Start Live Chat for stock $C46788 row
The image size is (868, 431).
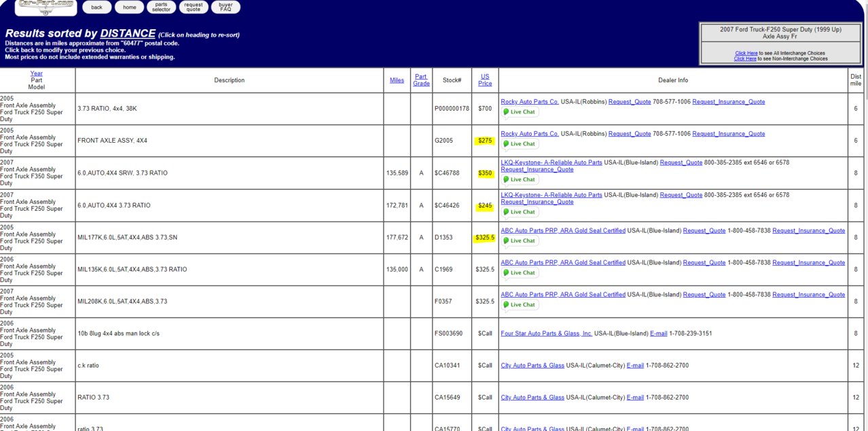[520, 179]
